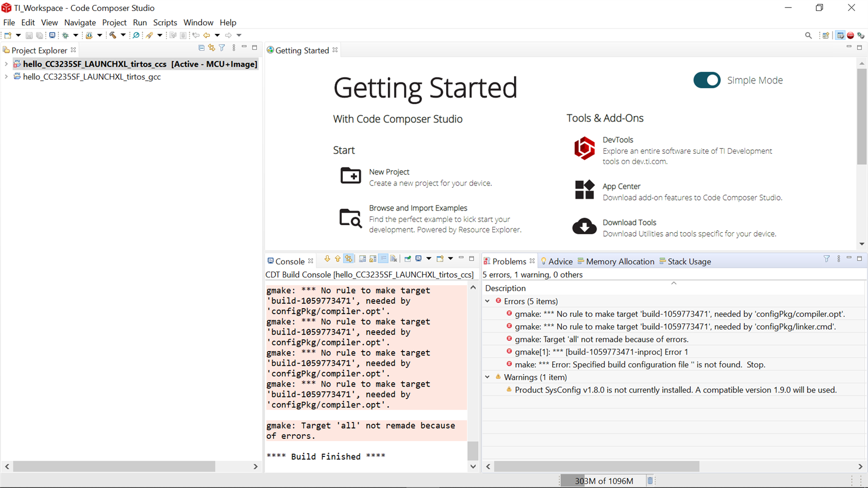
Task: Switch to the Memory Allocation tab
Action: tap(616, 262)
